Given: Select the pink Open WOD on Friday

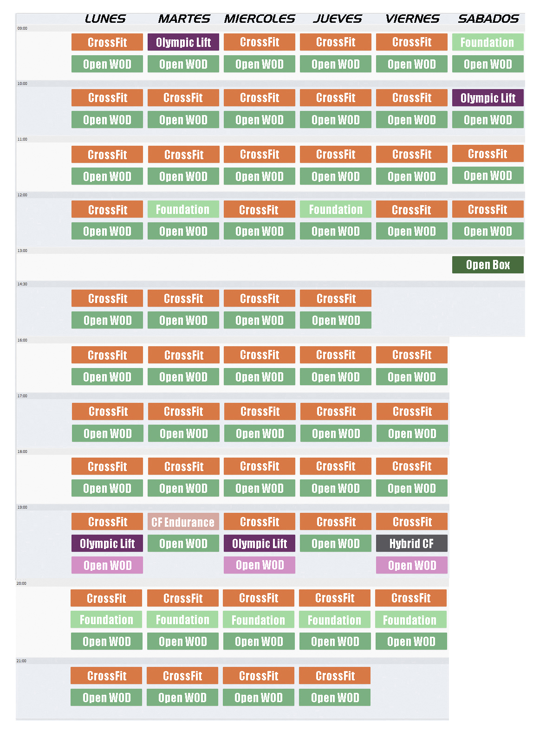Looking at the screenshot, I should [412, 565].
